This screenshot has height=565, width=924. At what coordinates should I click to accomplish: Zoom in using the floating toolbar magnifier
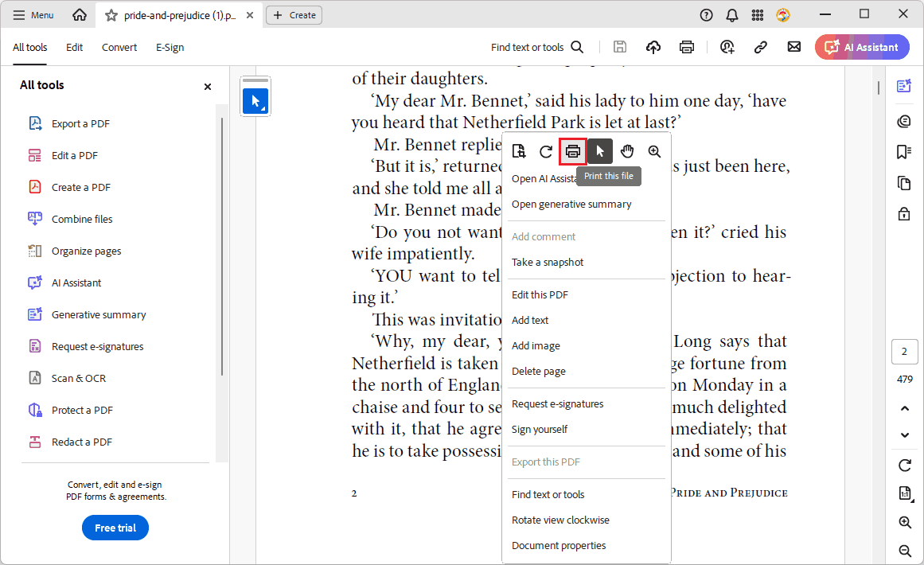coord(654,151)
